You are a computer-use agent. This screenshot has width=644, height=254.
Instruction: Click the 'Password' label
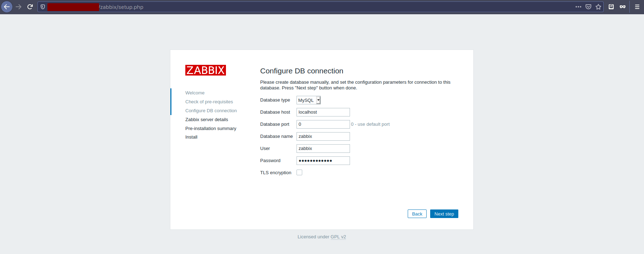270,161
